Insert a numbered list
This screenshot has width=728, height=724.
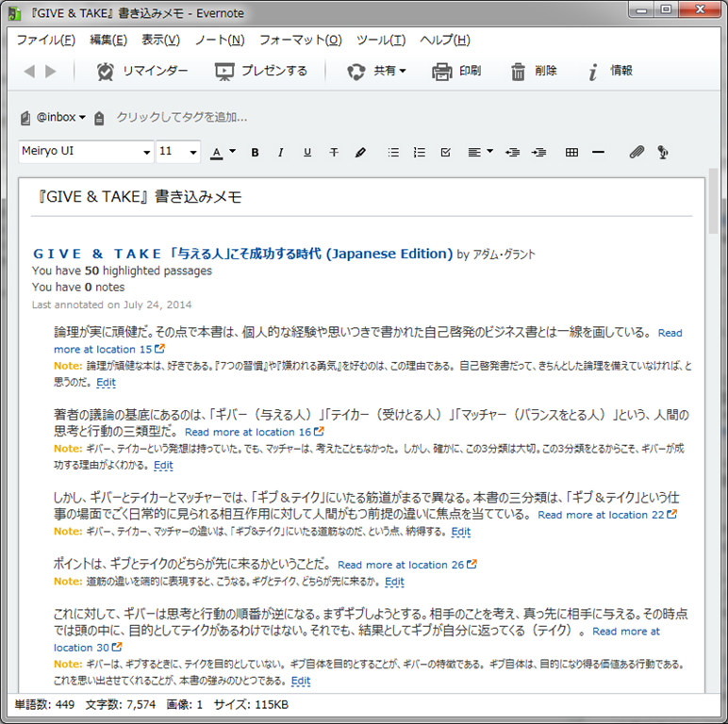pos(420,152)
